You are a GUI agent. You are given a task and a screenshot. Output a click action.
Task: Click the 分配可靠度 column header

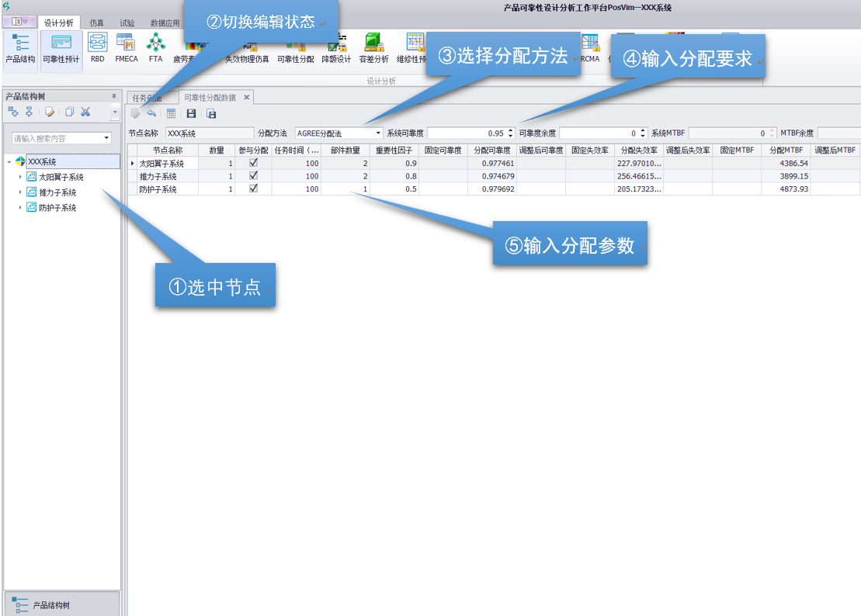tap(492, 150)
